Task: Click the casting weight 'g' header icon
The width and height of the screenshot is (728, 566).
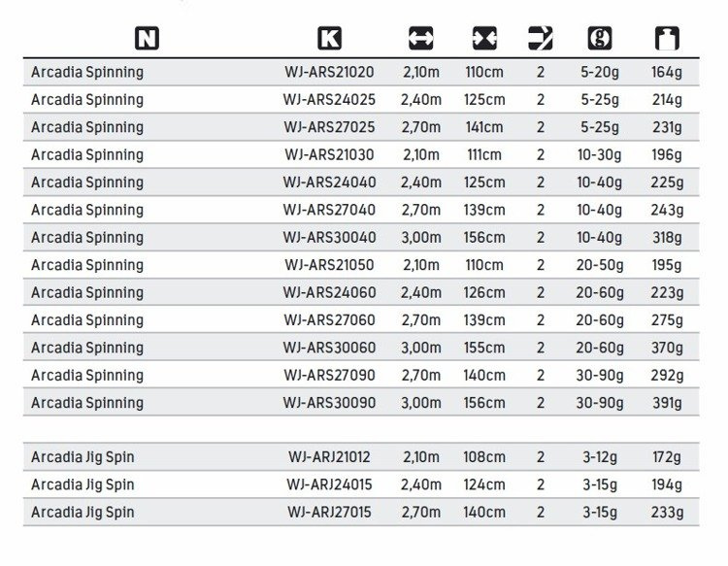Action: click(x=600, y=39)
